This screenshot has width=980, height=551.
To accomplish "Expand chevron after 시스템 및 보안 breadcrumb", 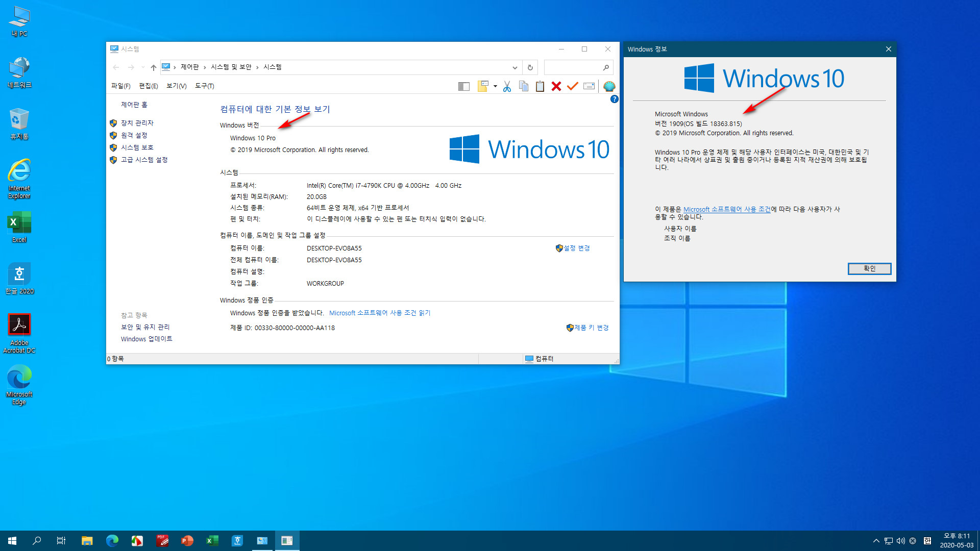I will click(x=257, y=67).
